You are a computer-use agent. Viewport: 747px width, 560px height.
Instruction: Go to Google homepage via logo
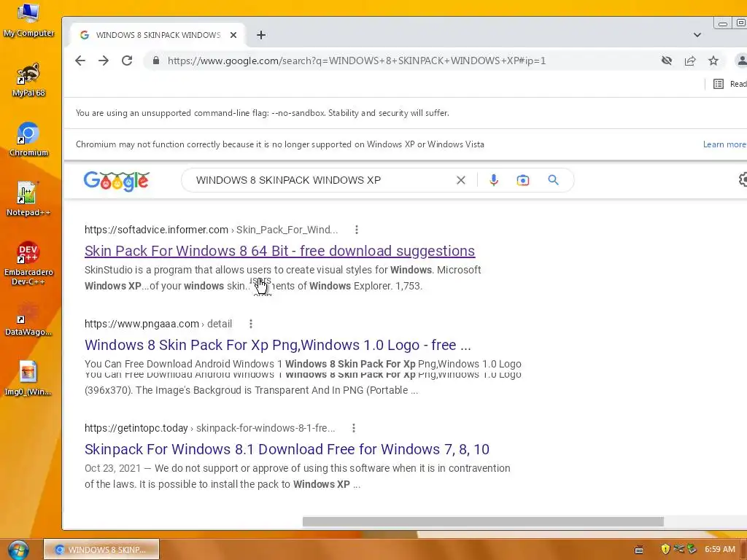116,181
